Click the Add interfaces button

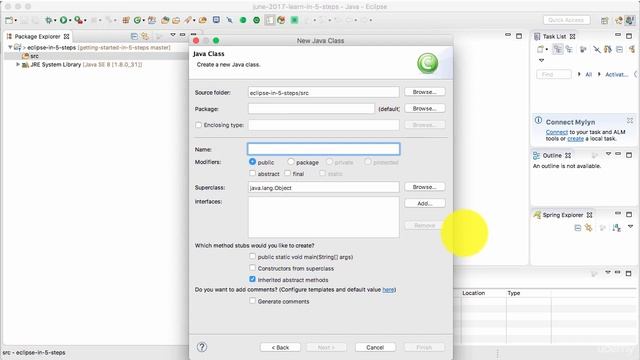click(x=424, y=203)
